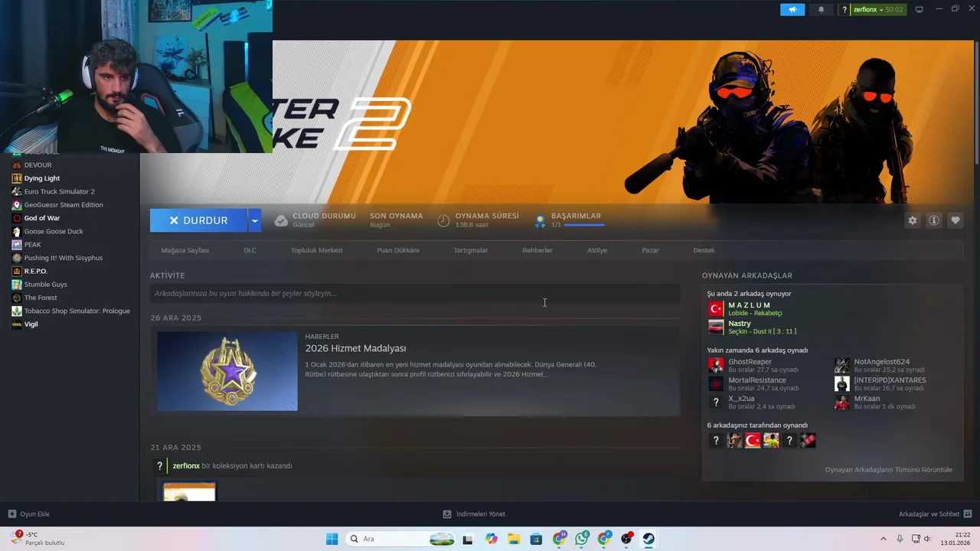Click Oyun Ekle add game button
This screenshot has height=551, width=980.
[x=29, y=514]
